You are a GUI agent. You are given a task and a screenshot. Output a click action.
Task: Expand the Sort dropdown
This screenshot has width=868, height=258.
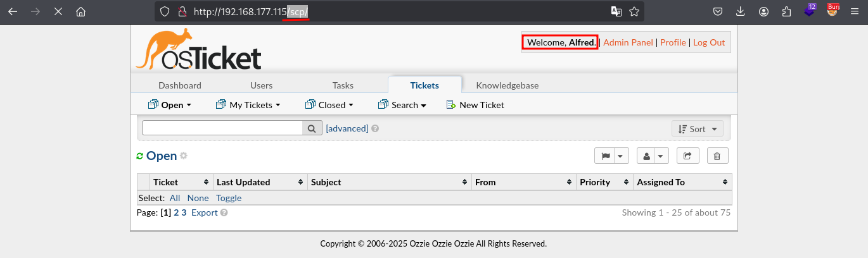point(698,128)
